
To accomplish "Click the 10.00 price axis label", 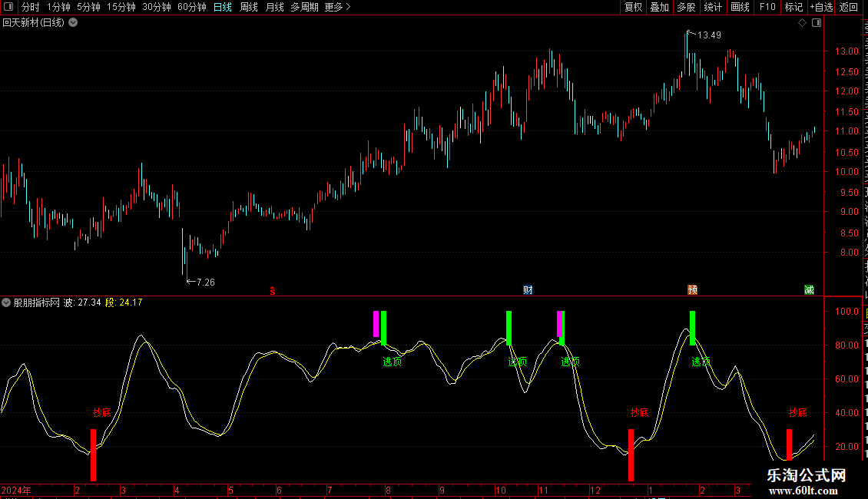I will click(846, 172).
